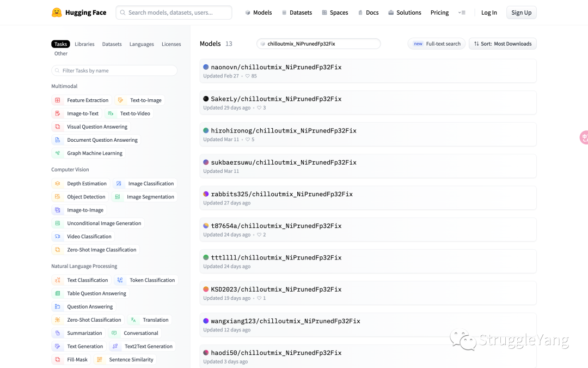Click the Image Classification icon

[x=119, y=184]
